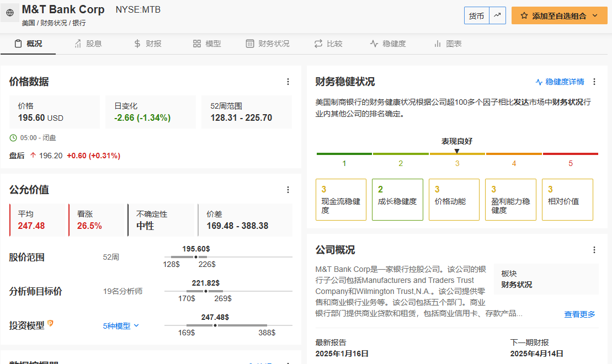
Task: Open the 财务稳健状况 panel more options
Action: point(594,82)
